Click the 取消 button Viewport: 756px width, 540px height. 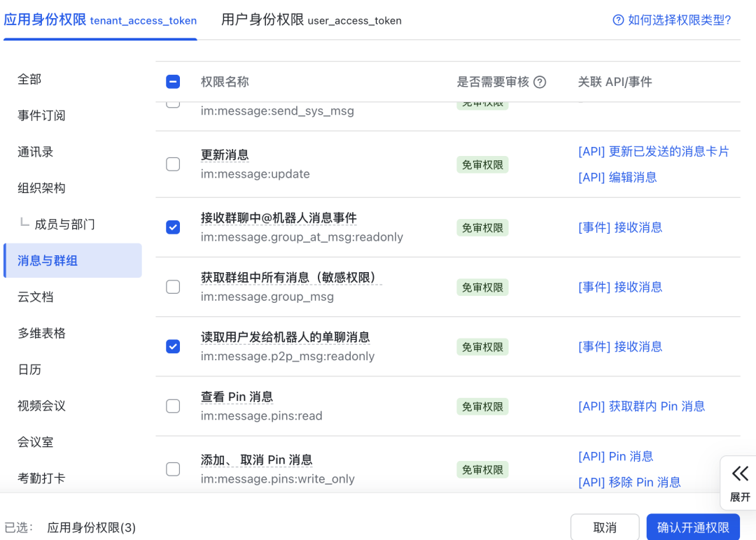[x=605, y=527]
